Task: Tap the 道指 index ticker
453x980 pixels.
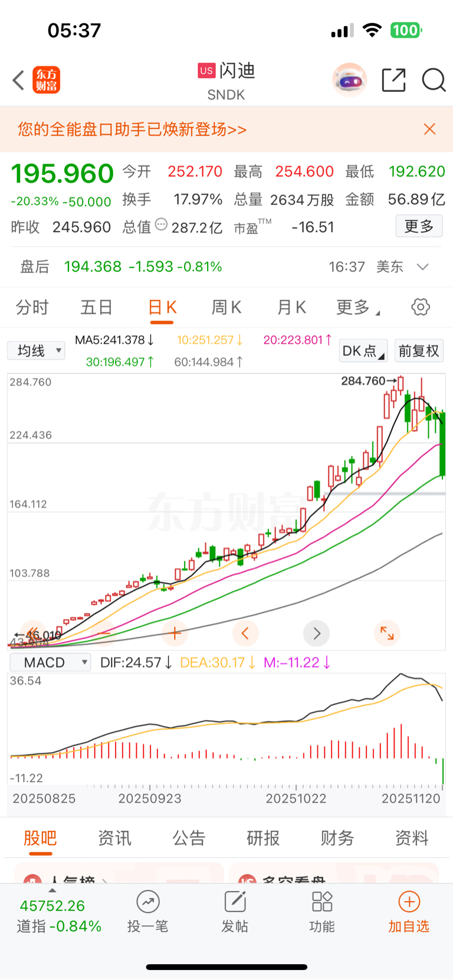Action: tap(58, 916)
